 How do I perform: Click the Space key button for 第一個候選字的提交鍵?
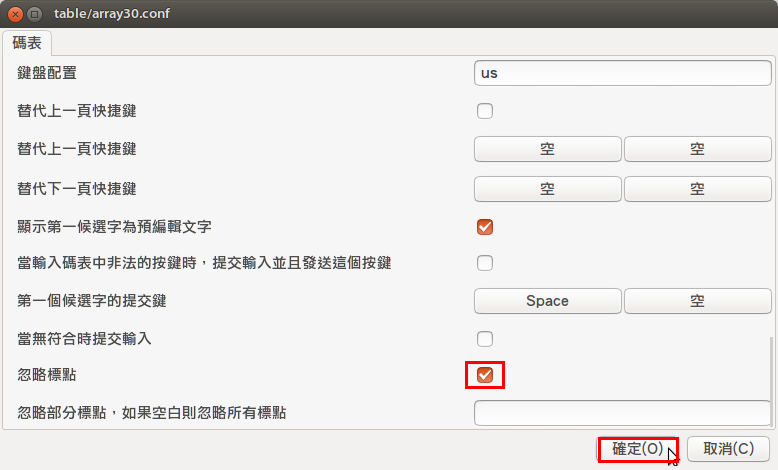pyautogui.click(x=547, y=301)
